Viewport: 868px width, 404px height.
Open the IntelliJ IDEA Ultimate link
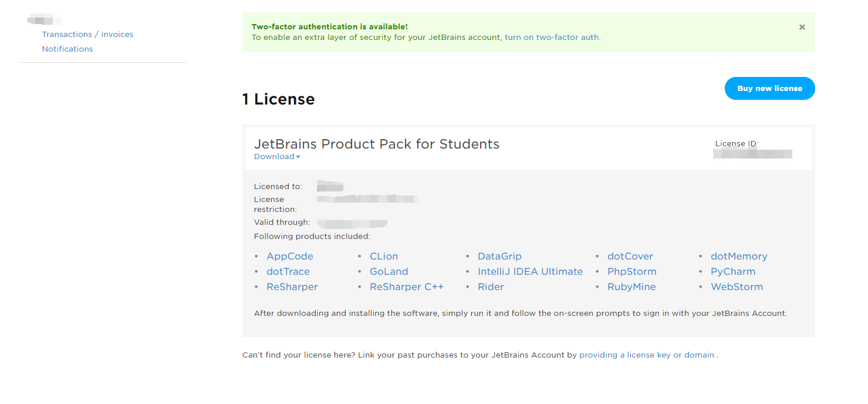[531, 271]
